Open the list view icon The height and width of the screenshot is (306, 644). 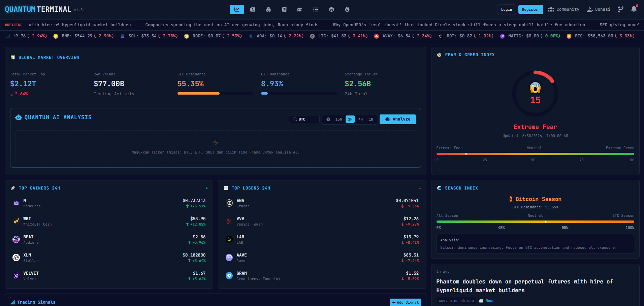coord(316,9)
